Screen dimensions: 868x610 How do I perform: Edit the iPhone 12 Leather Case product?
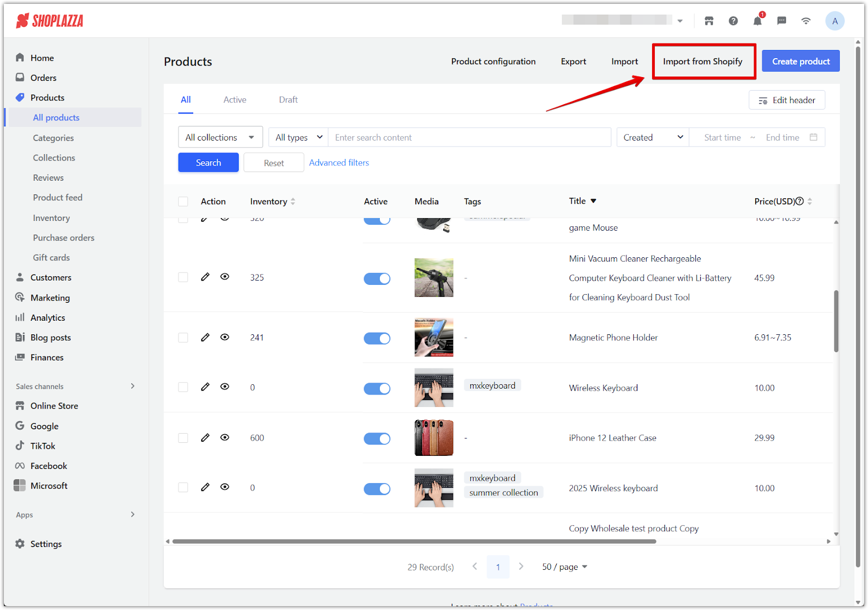tap(205, 437)
